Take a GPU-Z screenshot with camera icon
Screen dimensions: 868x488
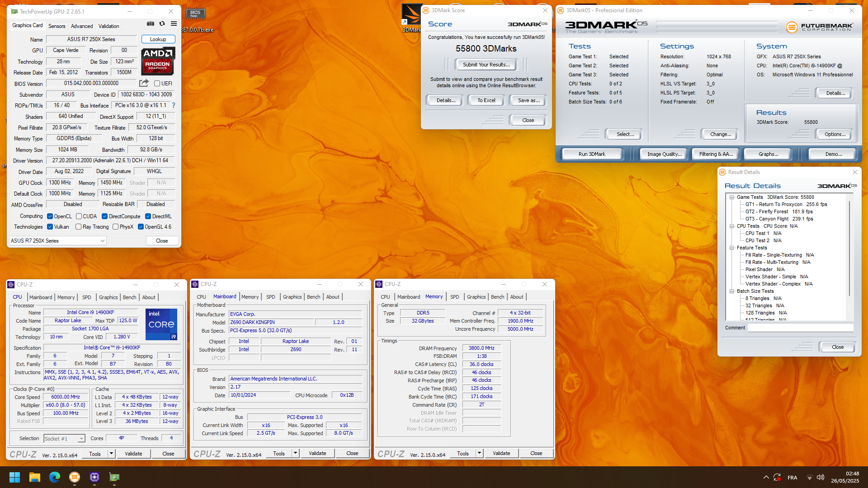pos(151,24)
